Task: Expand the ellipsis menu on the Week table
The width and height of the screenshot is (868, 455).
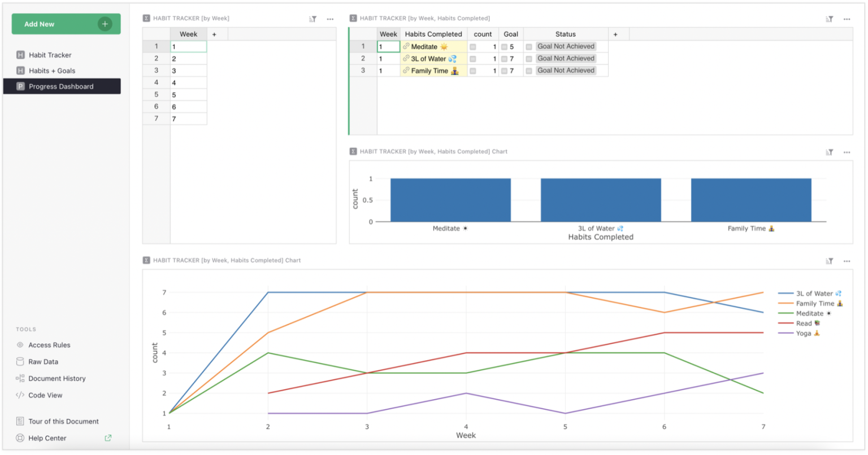Action: pos(330,19)
